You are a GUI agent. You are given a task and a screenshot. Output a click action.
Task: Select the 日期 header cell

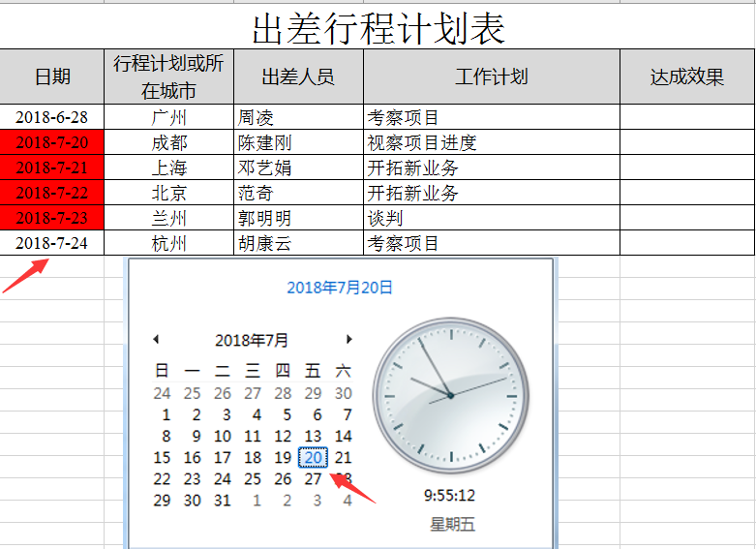pyautogui.click(x=52, y=76)
